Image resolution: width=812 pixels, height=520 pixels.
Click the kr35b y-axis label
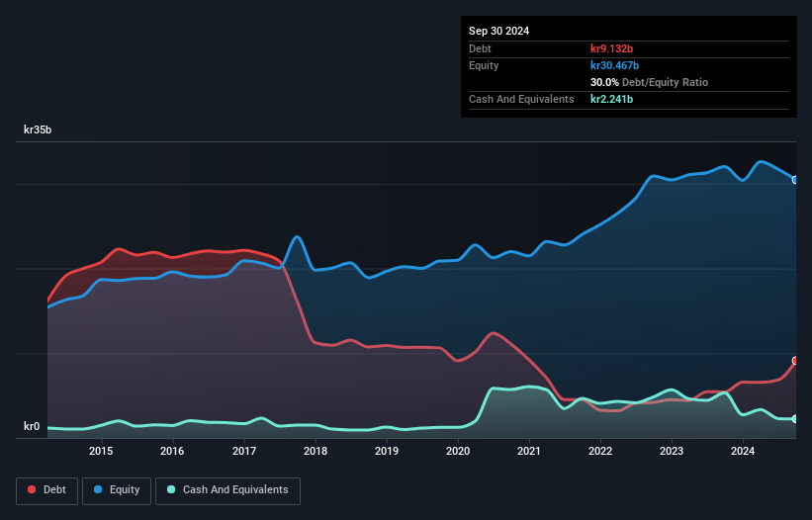pos(38,130)
